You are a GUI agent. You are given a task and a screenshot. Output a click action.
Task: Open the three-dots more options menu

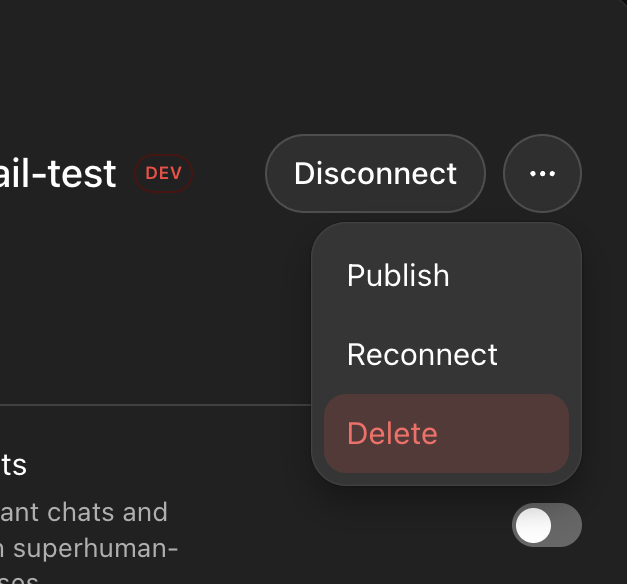click(542, 174)
